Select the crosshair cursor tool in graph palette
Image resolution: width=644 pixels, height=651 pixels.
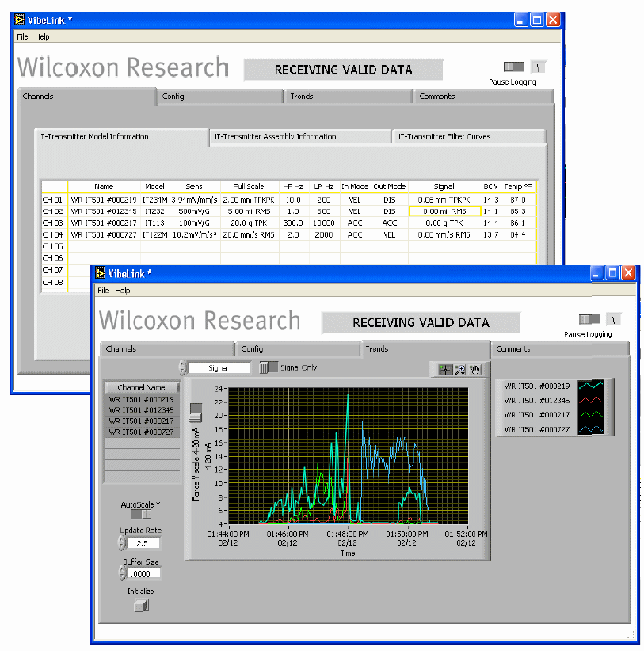click(x=445, y=369)
